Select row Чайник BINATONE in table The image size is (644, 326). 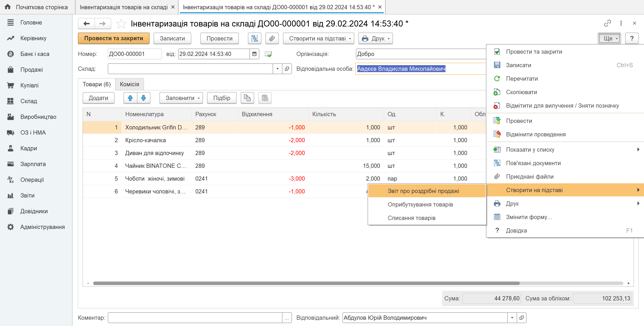284,166
